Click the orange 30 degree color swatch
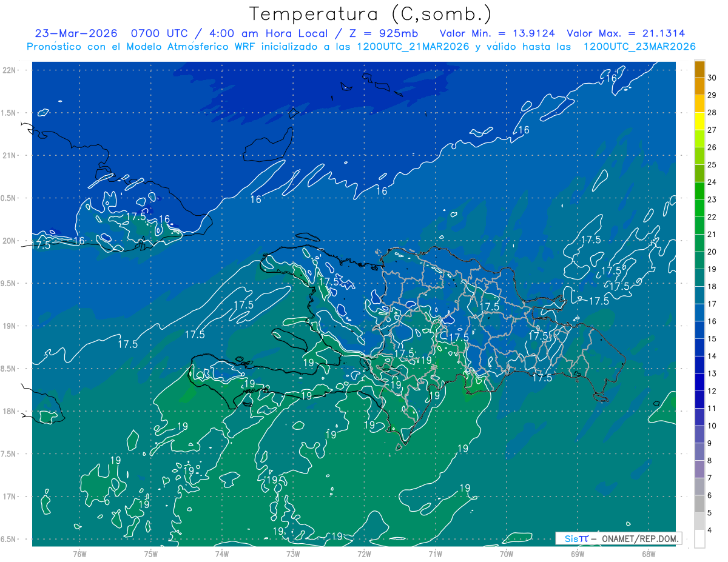 pyautogui.click(x=699, y=70)
